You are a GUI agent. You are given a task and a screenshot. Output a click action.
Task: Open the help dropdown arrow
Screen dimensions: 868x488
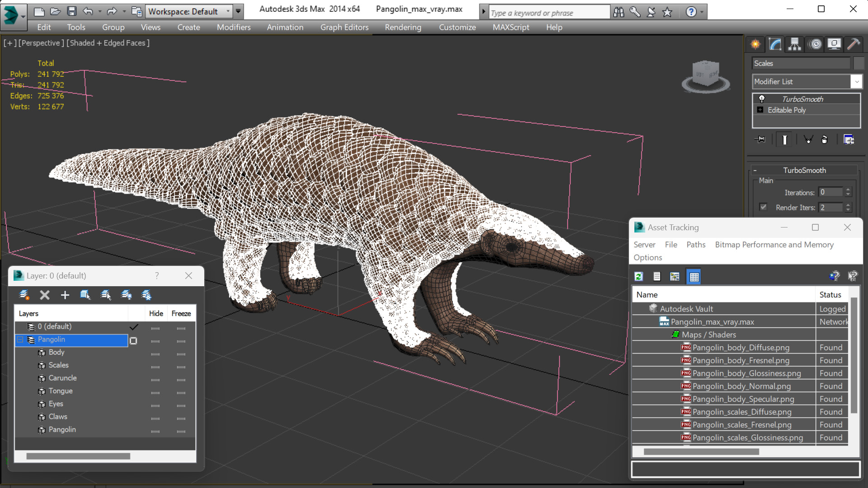(702, 12)
